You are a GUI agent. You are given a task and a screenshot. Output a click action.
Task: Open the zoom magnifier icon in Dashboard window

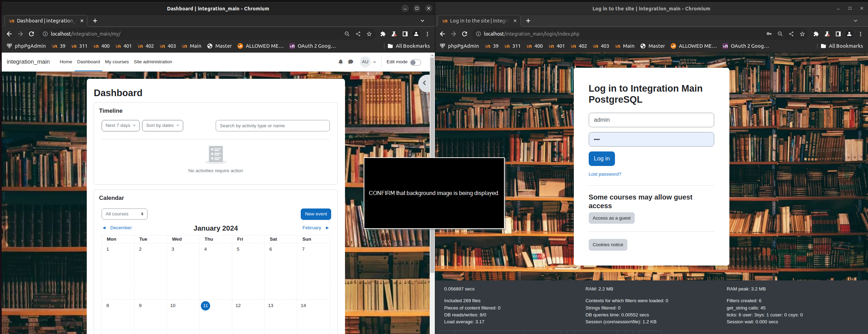[x=347, y=34]
